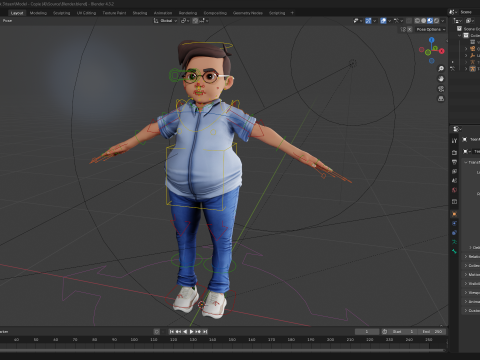This screenshot has height=360, width=480.
Task: Switch to the UV Editing workspace tab
Action: coord(86,13)
